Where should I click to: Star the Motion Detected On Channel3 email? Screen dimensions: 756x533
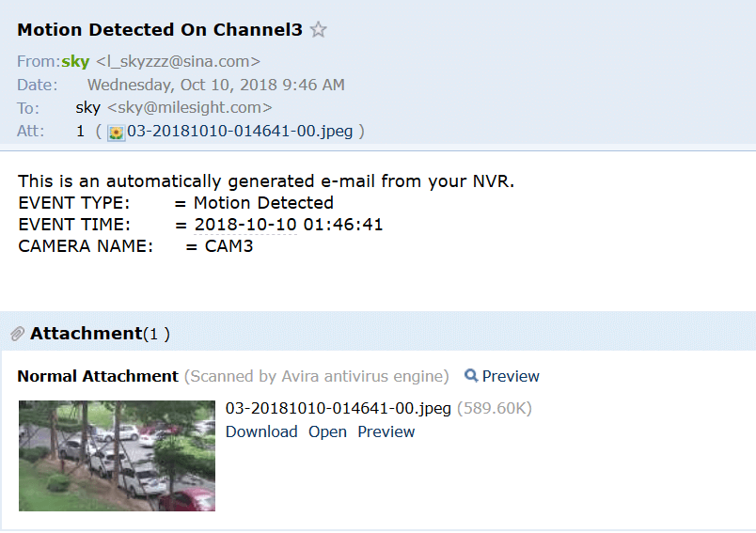point(318,30)
